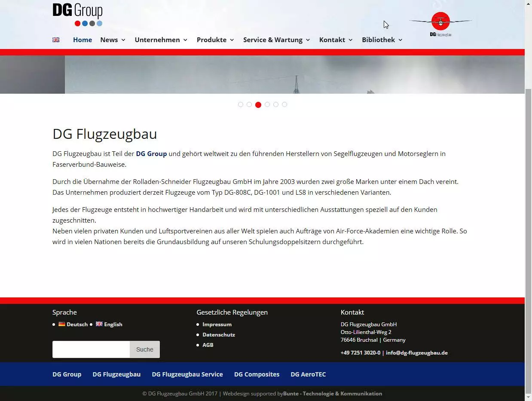
Task: Open Bunte - Technologie & Kommunikation link
Action: click(333, 393)
